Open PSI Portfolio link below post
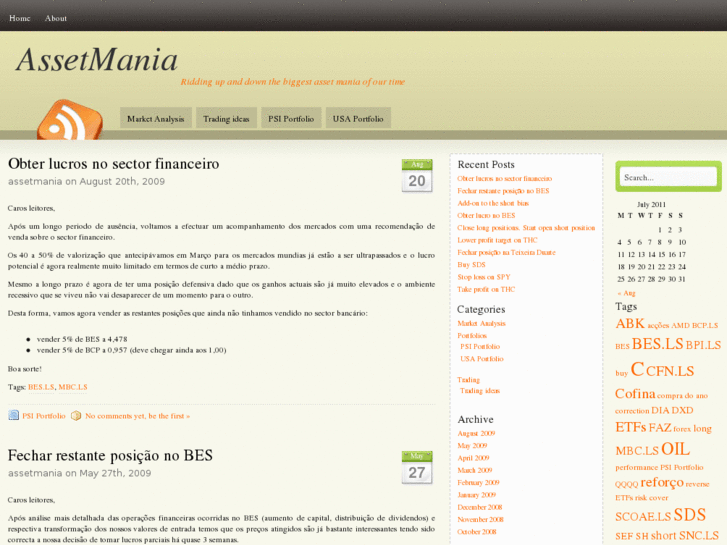727x545 pixels. point(44,416)
